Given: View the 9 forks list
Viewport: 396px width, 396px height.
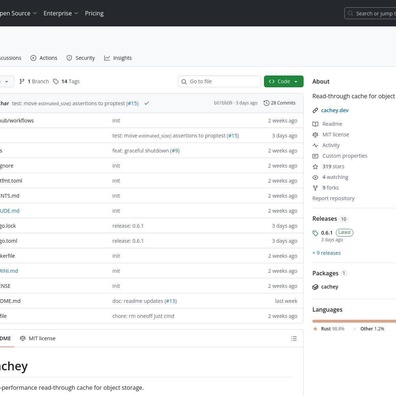Looking at the screenshot, I should point(331,188).
